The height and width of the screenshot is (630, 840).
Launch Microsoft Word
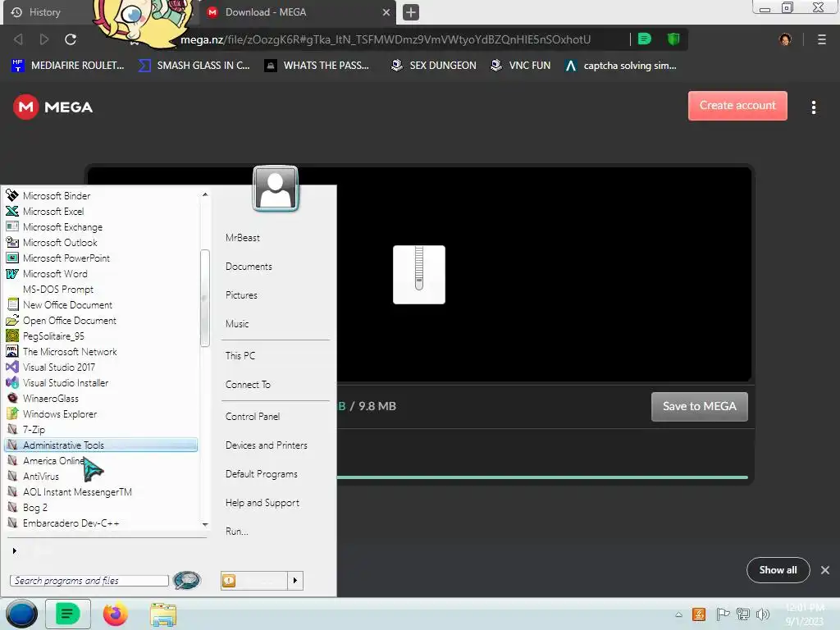click(x=55, y=274)
